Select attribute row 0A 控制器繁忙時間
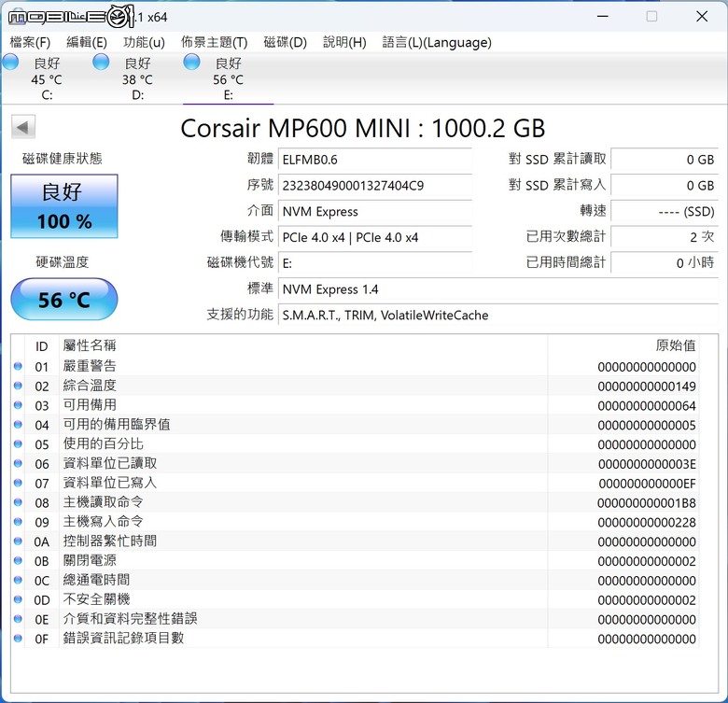The image size is (728, 703). 356,541
